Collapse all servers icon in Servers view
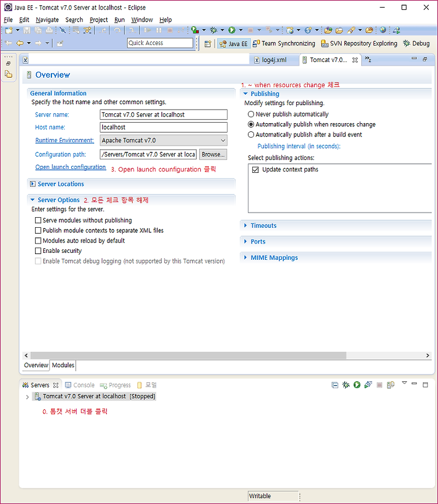The height and width of the screenshot is (504, 438). pyautogui.click(x=335, y=385)
